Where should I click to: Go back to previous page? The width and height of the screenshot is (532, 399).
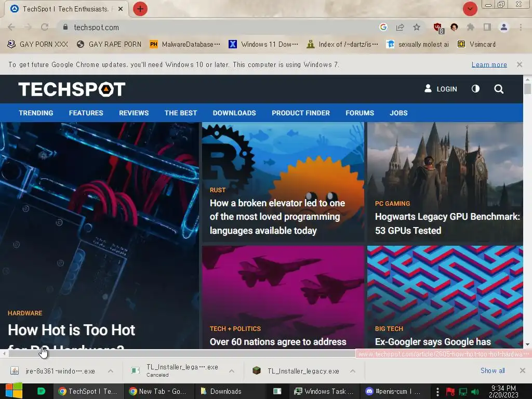coord(11,27)
